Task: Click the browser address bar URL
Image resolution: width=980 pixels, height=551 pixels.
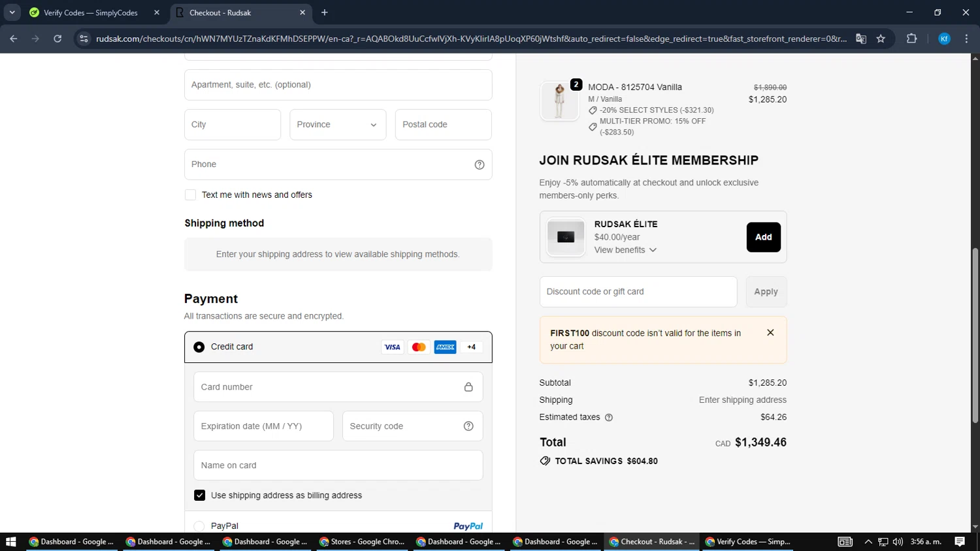Action: click(x=471, y=39)
